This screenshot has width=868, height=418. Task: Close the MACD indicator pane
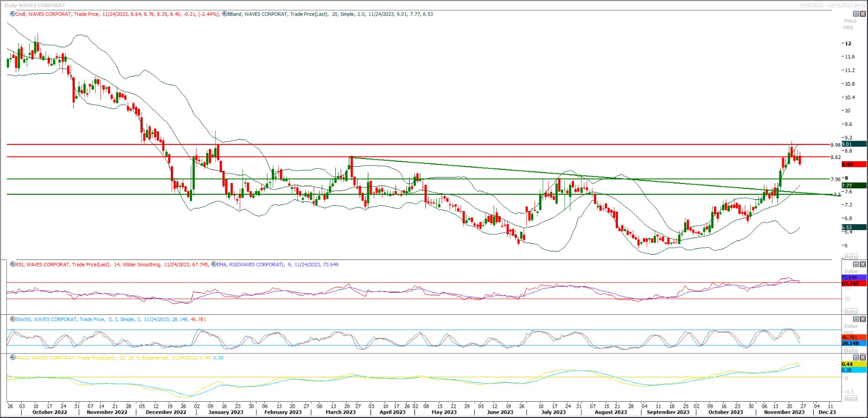863,358
